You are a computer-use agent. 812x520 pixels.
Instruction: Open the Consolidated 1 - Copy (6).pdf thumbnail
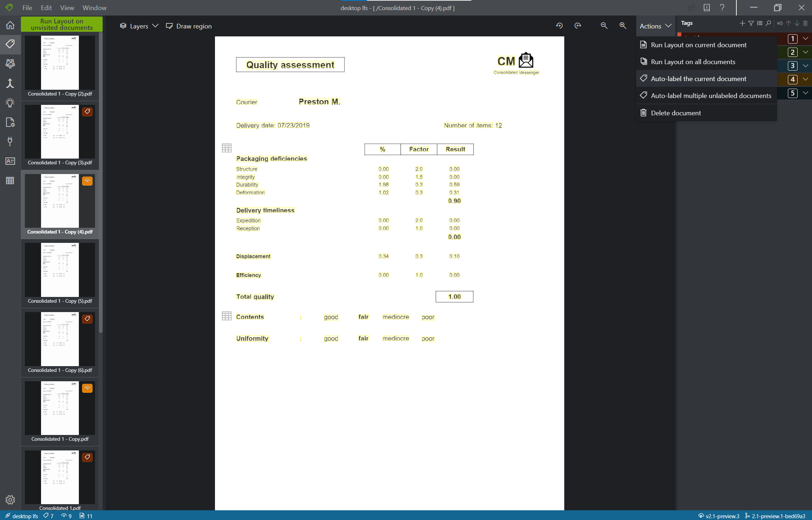tap(59, 339)
